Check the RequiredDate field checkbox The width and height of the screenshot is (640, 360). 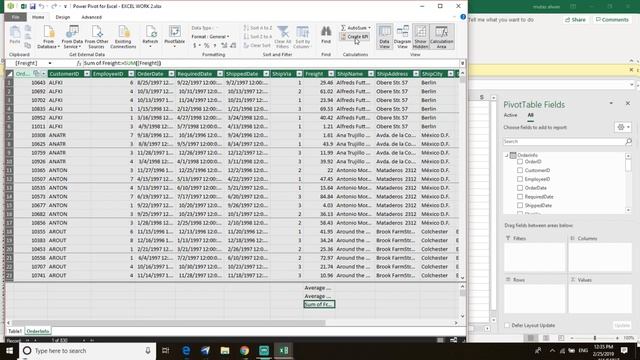(x=520, y=197)
